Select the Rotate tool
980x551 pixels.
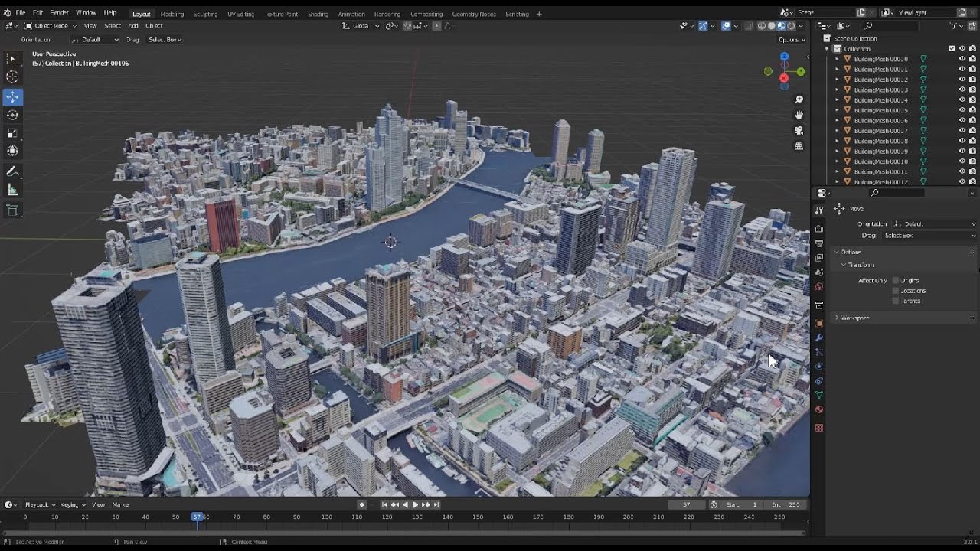12,115
